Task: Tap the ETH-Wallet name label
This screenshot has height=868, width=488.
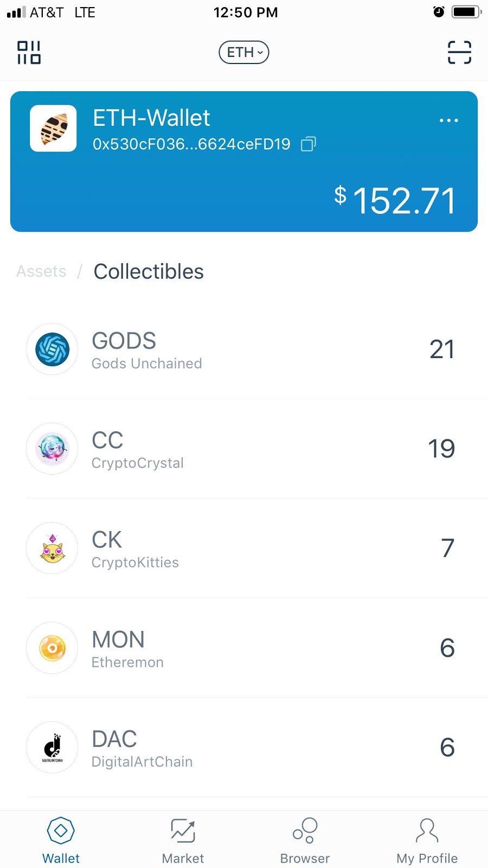Action: click(x=151, y=118)
